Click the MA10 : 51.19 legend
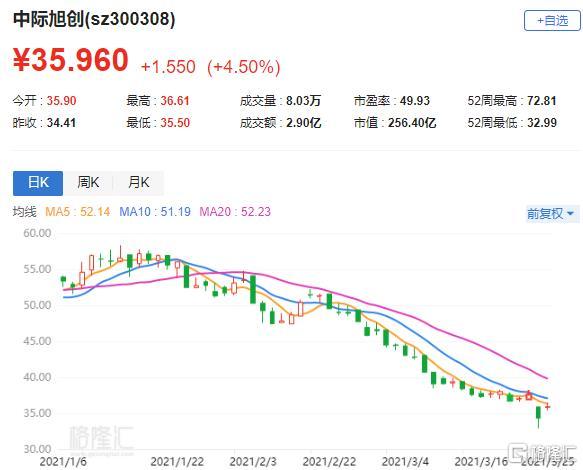 click(x=155, y=212)
